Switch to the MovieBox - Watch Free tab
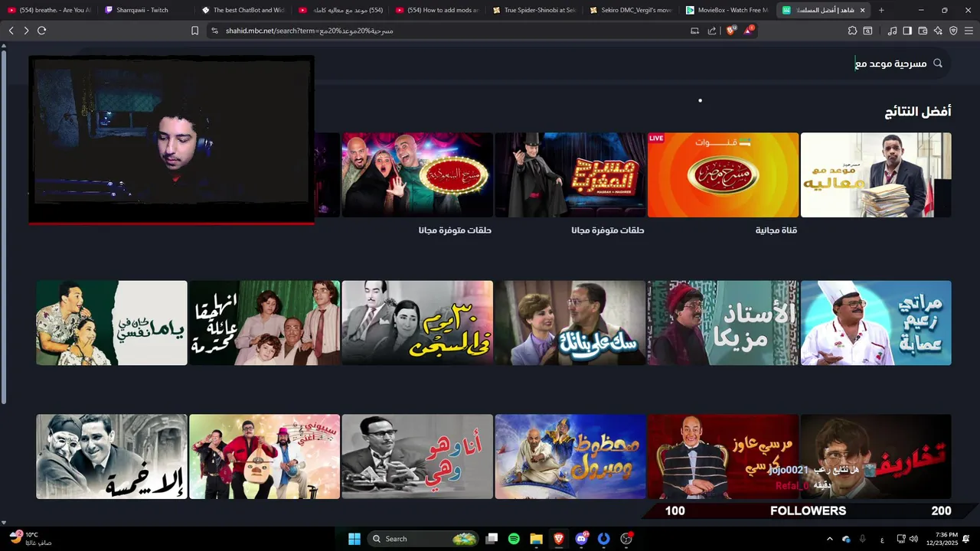980x551 pixels. click(727, 10)
